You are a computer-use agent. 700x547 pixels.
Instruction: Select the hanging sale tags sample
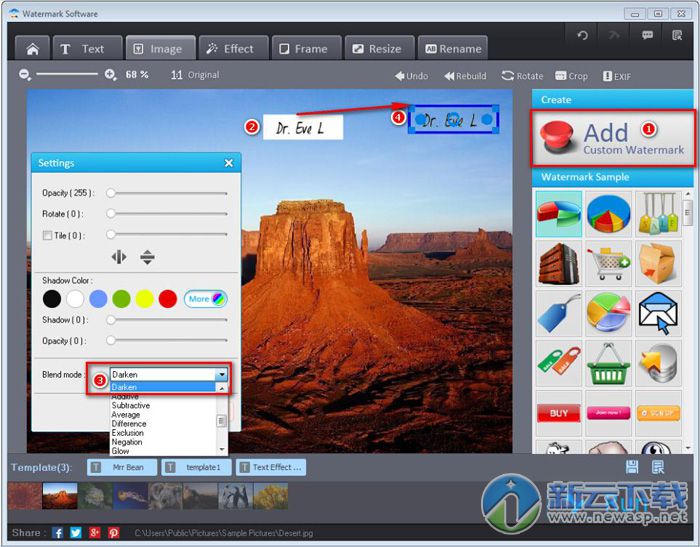pos(658,214)
